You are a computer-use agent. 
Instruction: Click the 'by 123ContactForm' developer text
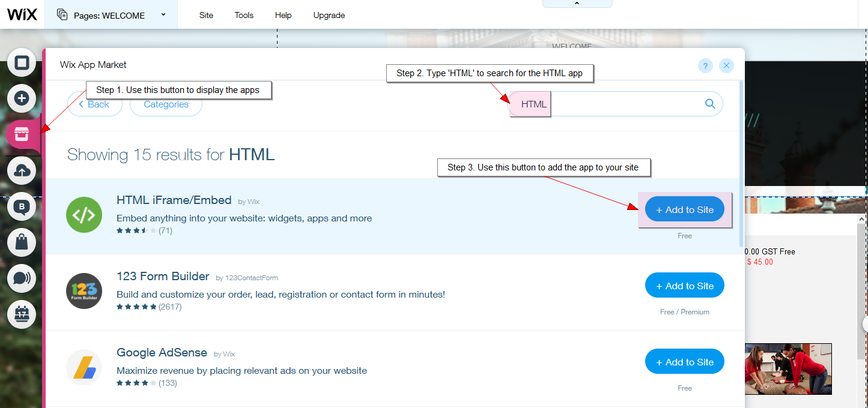(247, 278)
